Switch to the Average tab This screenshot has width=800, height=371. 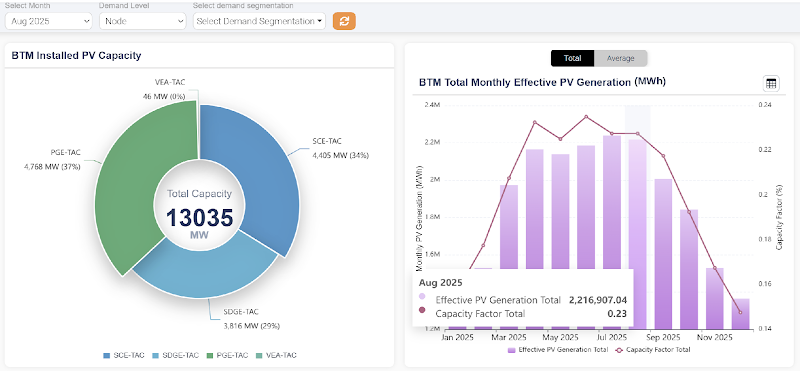(620, 58)
